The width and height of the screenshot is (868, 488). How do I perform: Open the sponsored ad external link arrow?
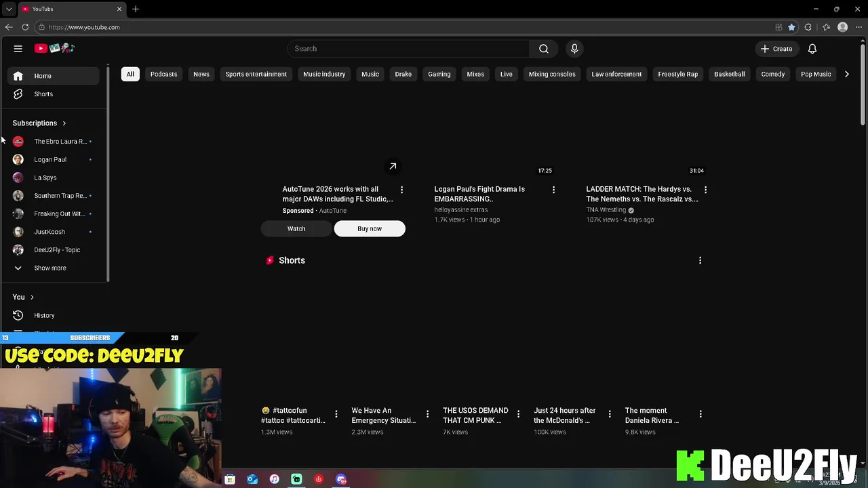[x=393, y=166]
